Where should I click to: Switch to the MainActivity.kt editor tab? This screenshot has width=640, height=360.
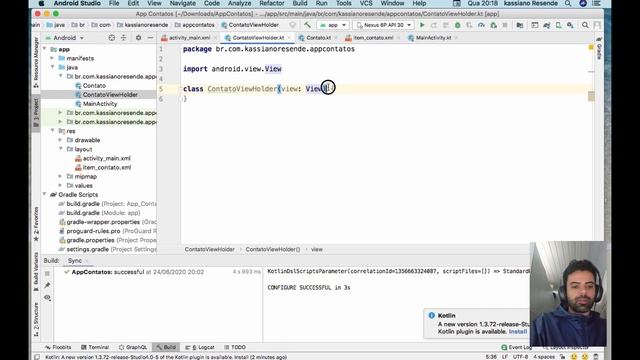coord(433,38)
